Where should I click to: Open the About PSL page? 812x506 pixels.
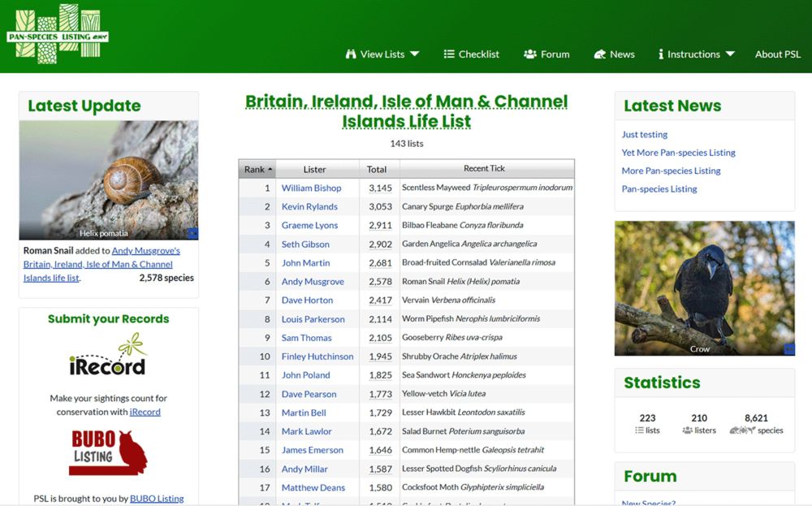pyautogui.click(x=777, y=54)
